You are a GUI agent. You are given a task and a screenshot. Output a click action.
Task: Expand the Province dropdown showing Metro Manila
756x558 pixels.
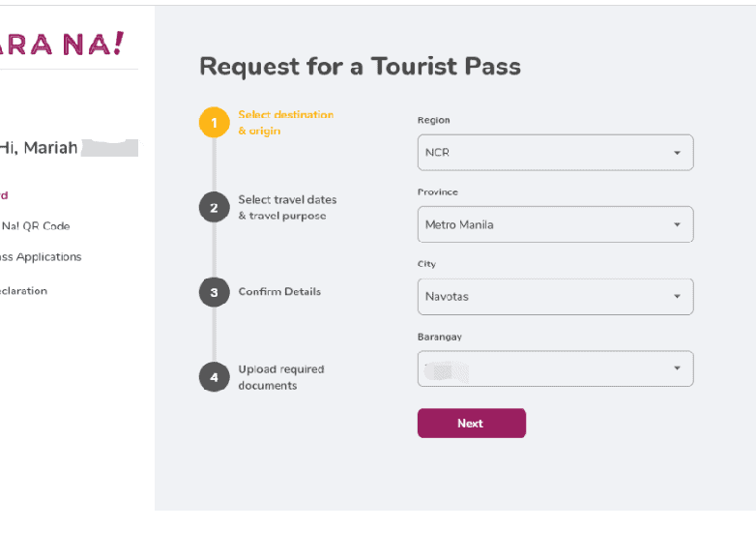point(555,224)
